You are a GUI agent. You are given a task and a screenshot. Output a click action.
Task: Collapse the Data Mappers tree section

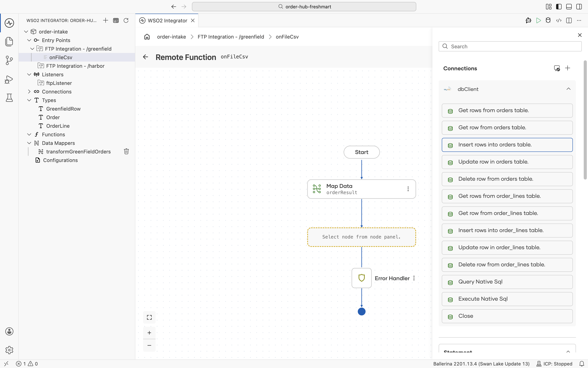[x=29, y=143]
